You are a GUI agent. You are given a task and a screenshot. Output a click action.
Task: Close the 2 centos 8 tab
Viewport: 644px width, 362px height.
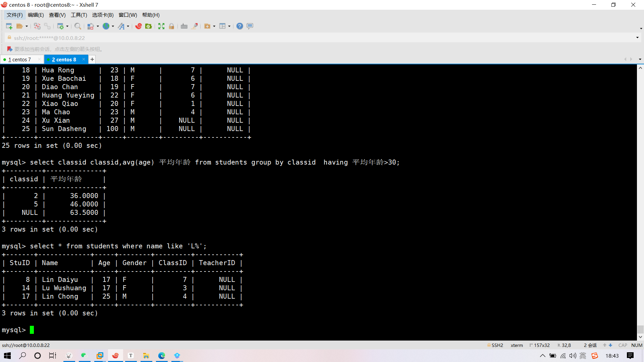[84, 59]
